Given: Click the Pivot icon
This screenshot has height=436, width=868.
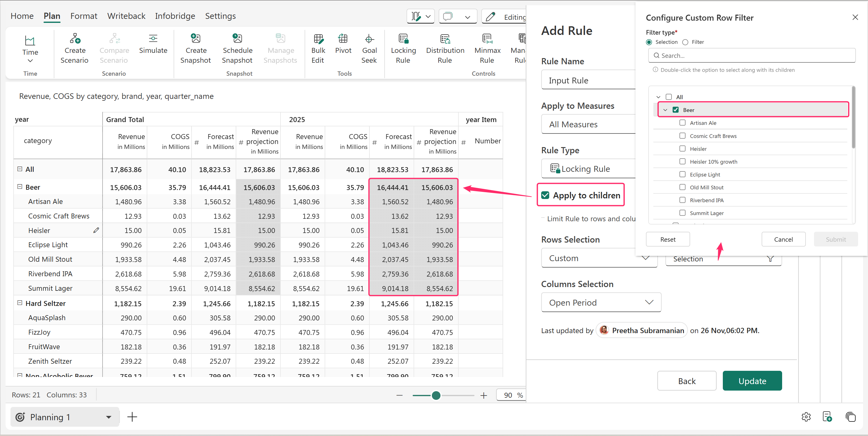Looking at the screenshot, I should click(343, 39).
